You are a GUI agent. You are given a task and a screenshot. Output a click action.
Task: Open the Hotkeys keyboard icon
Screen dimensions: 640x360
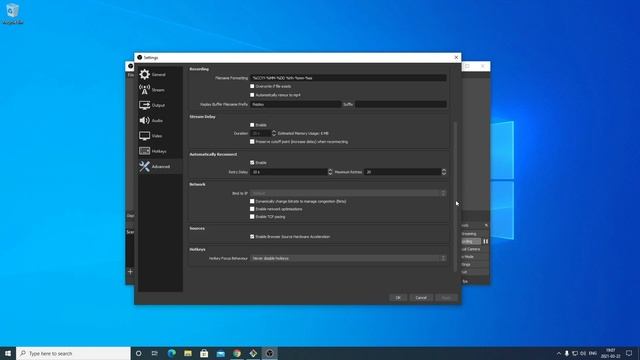pos(144,151)
